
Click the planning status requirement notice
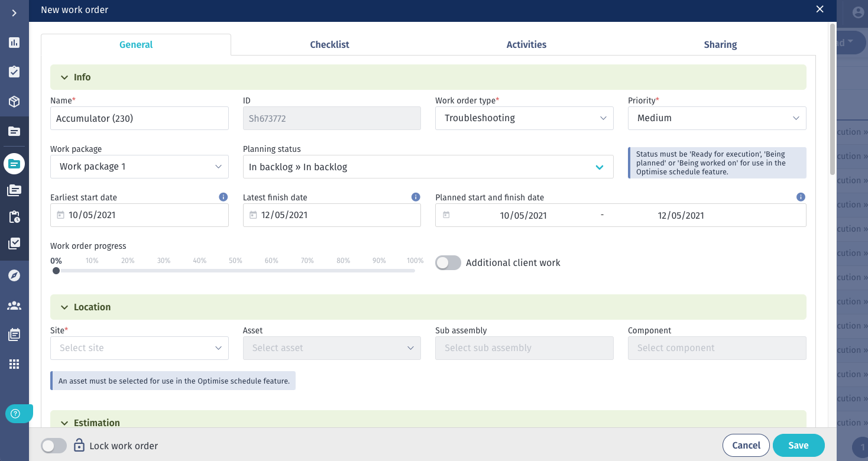[717, 163]
